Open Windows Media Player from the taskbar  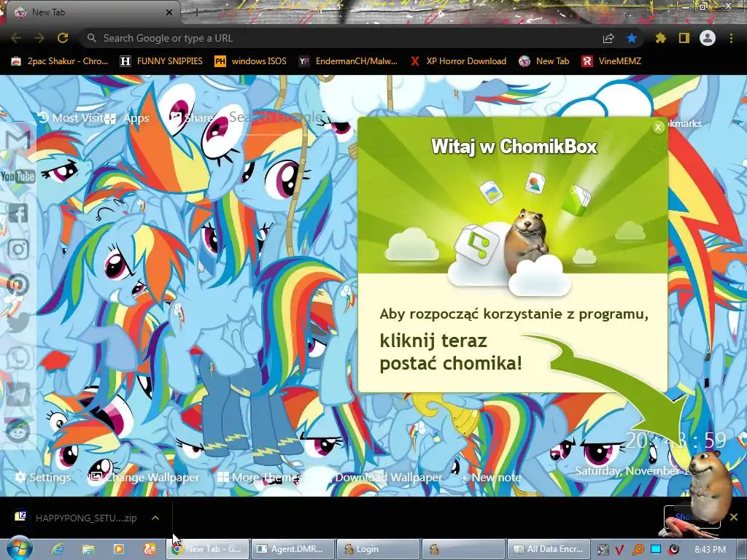pos(119,549)
